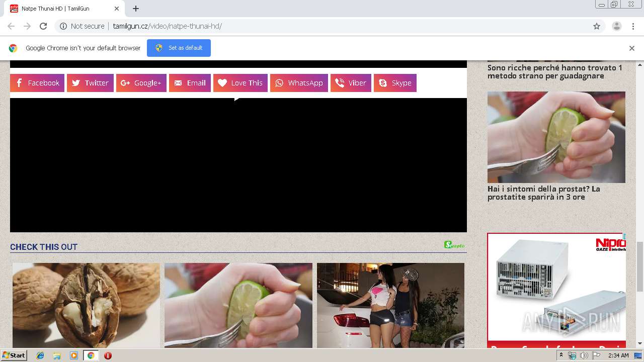
Task: Open 'Sono ricche perché hanno trovato' link
Action: click(555, 72)
